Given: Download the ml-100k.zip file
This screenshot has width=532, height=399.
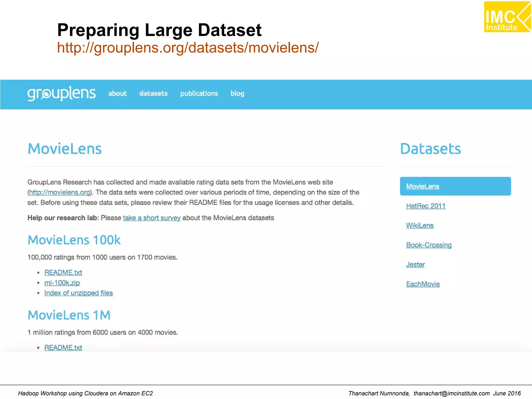Looking at the screenshot, I should click(62, 283).
